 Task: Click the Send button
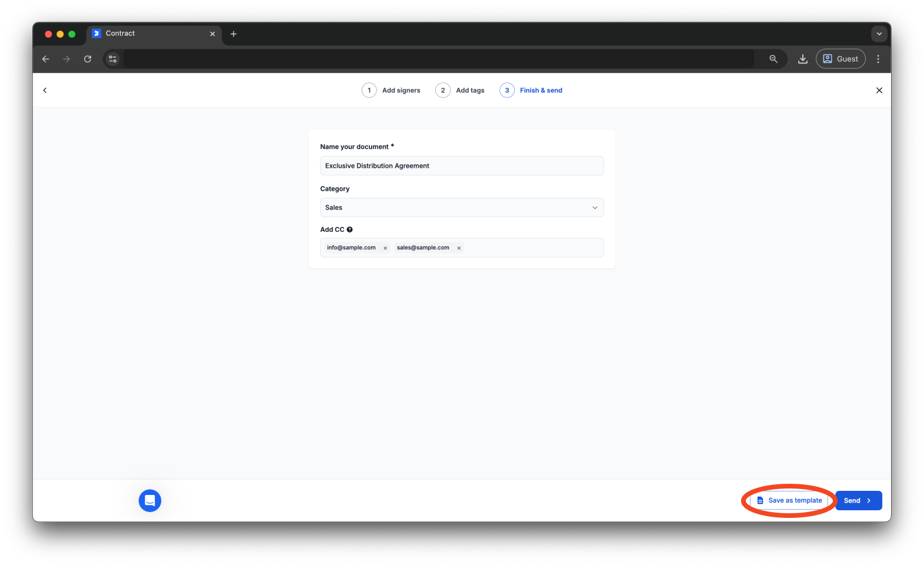[x=859, y=500]
